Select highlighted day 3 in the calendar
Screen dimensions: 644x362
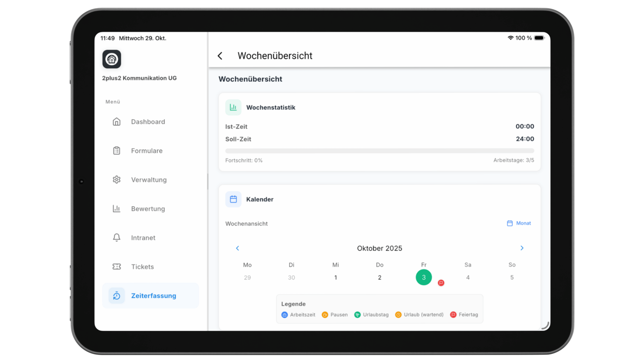click(424, 277)
